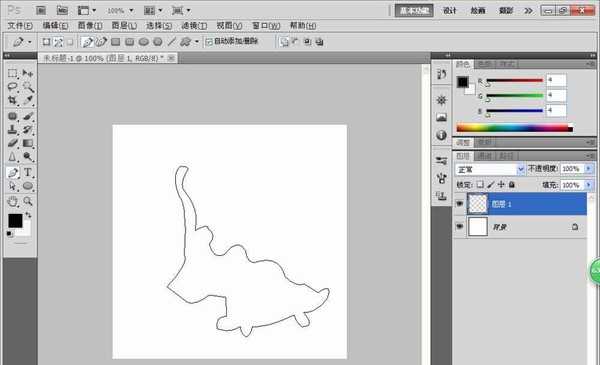Select the Ellipse shape tool in the toolbox
This screenshot has height=365, width=600.
point(28,186)
